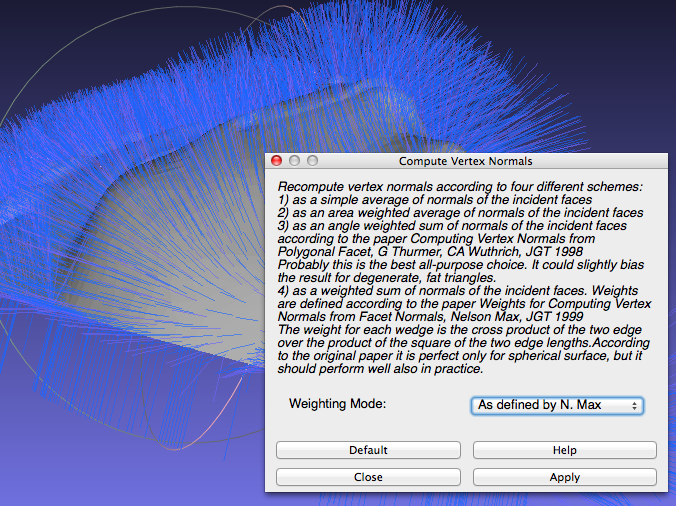Close the Compute Vertex Normals dialog via red button
This screenshot has height=506, width=676.
[276, 161]
